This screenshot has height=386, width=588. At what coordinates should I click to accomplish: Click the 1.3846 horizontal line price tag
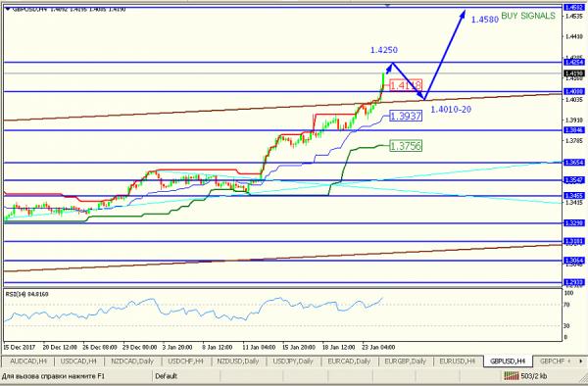pos(573,130)
